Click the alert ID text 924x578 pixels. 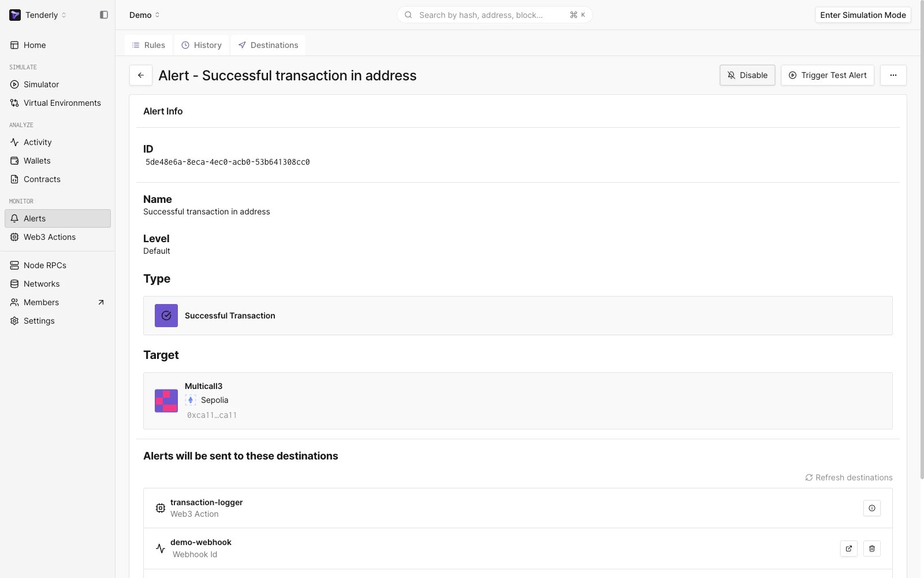pos(228,162)
